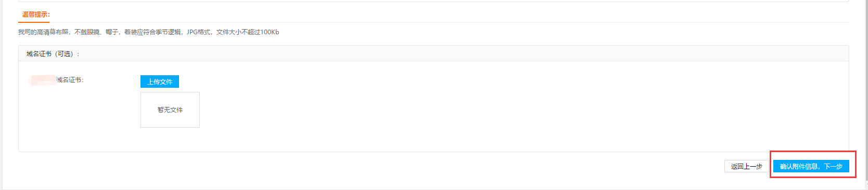868x190 pixels.
Task: Click the 可选 optional marker in the section title
Action: click(x=64, y=53)
